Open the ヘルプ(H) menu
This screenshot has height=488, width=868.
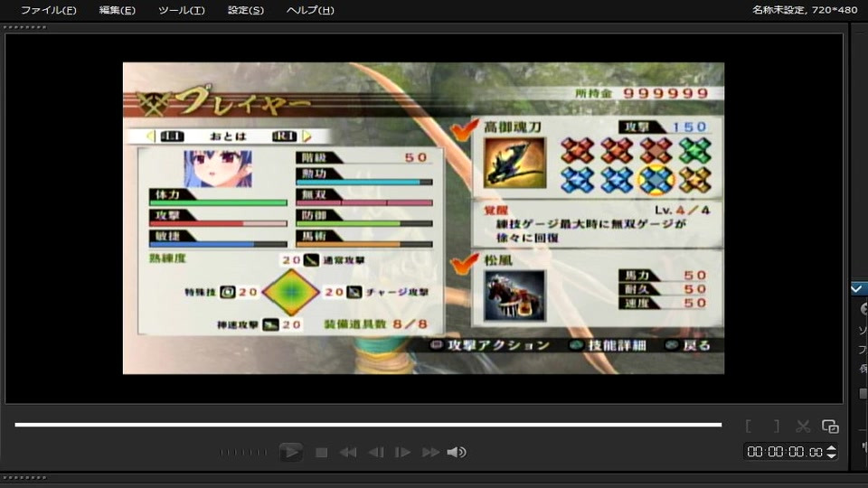[x=310, y=10]
